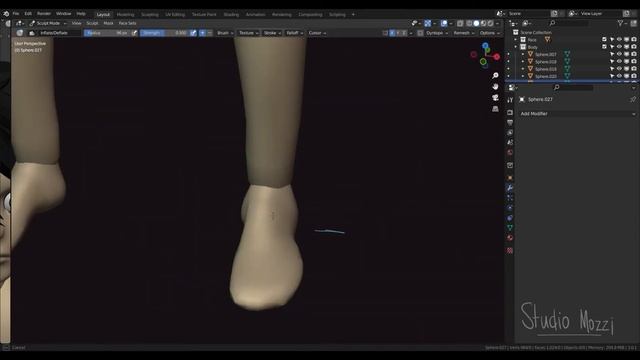Switch to the Layout workspace tab
Image resolution: width=640 pixels, height=360 pixels.
click(x=103, y=14)
